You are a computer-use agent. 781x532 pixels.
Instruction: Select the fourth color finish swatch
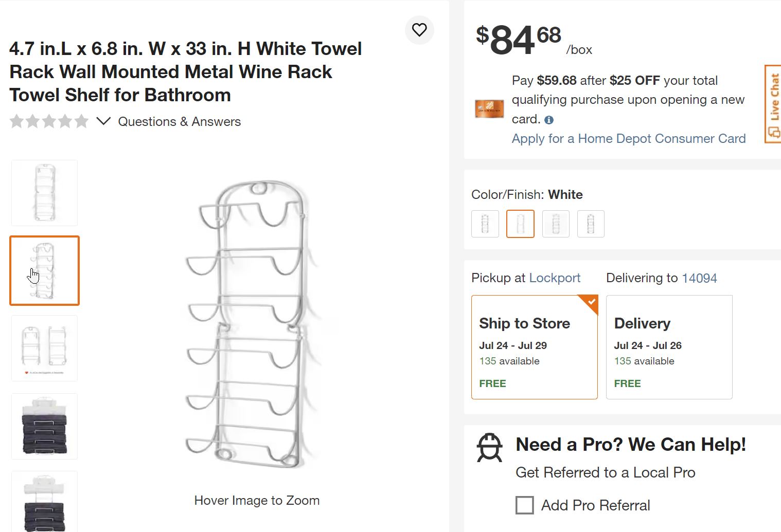click(x=591, y=224)
